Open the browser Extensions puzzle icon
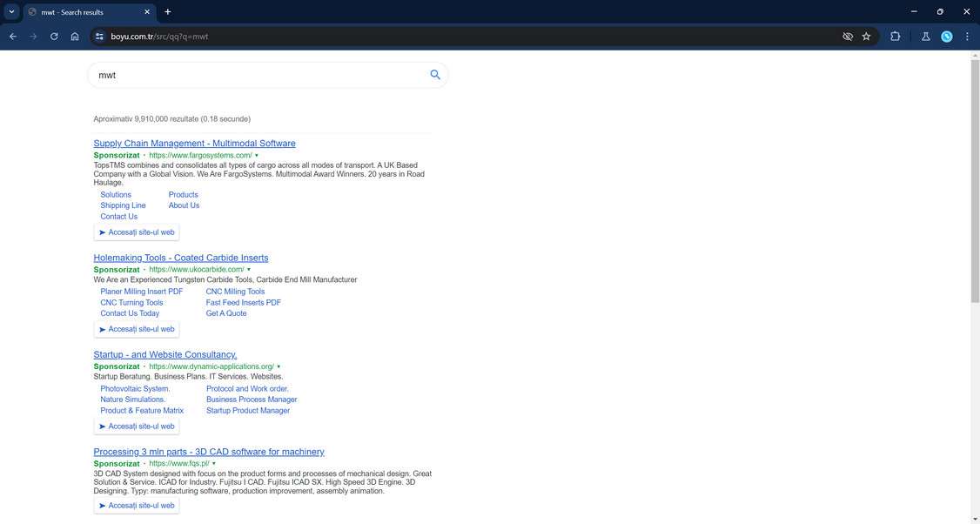The image size is (980, 524). [x=895, y=37]
